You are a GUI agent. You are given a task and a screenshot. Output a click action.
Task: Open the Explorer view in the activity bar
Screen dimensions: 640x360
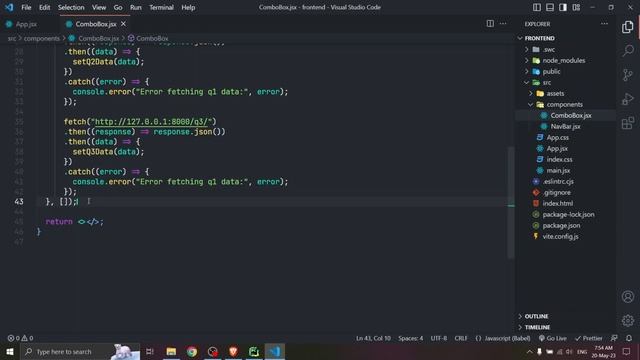(x=627, y=27)
